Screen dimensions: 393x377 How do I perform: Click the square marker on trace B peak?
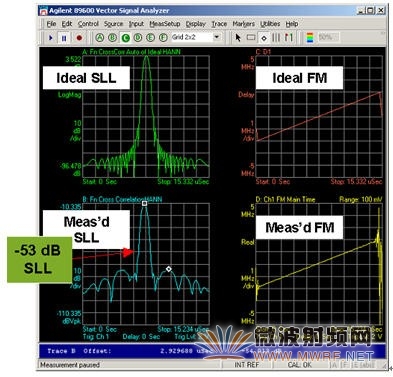coord(144,203)
